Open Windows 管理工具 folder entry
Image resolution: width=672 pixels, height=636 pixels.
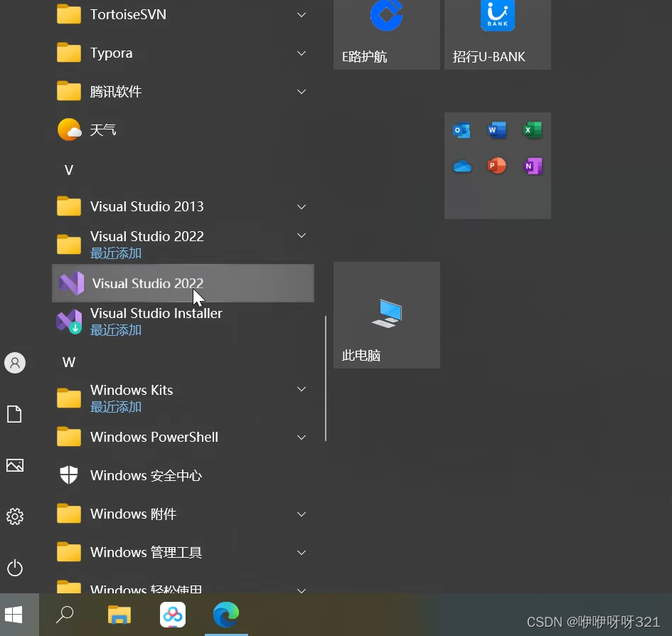183,552
